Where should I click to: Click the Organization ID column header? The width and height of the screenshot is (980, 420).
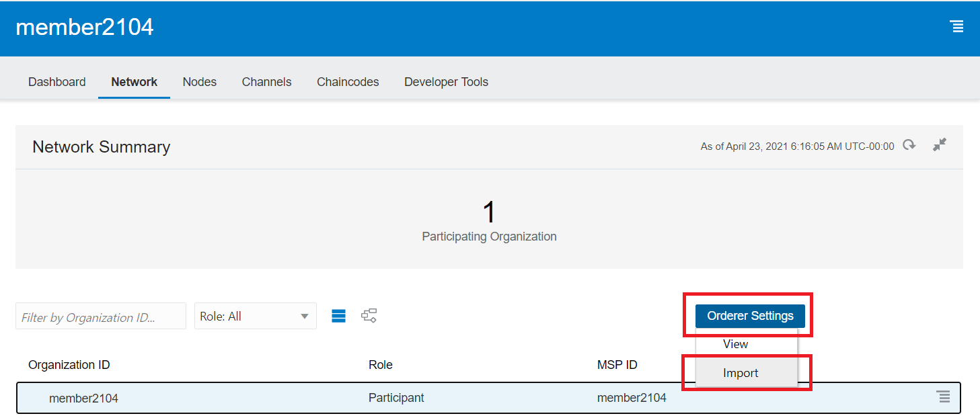coord(69,365)
